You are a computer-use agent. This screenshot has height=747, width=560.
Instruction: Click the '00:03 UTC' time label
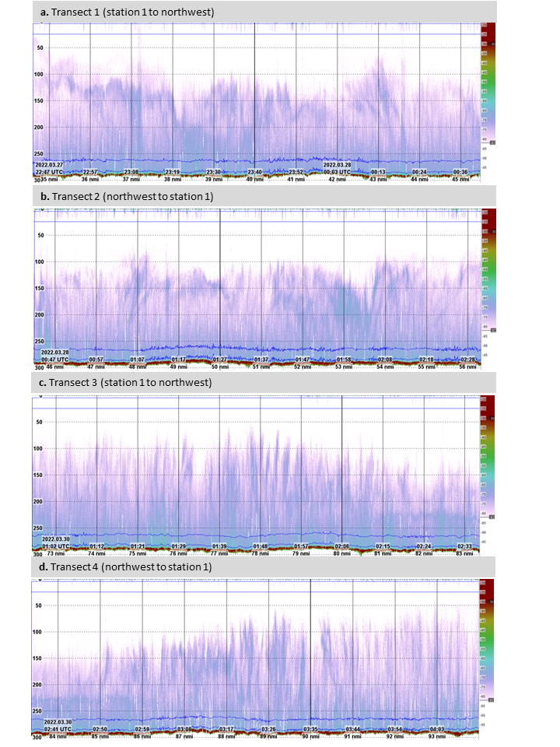pyautogui.click(x=337, y=172)
